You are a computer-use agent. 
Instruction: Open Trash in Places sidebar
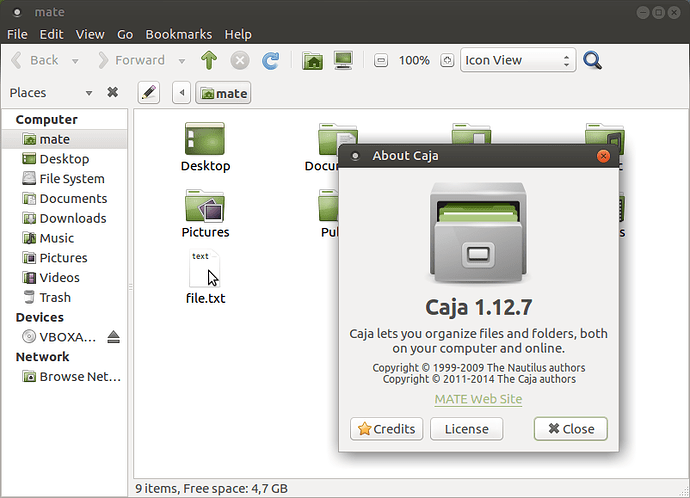[x=64, y=297]
